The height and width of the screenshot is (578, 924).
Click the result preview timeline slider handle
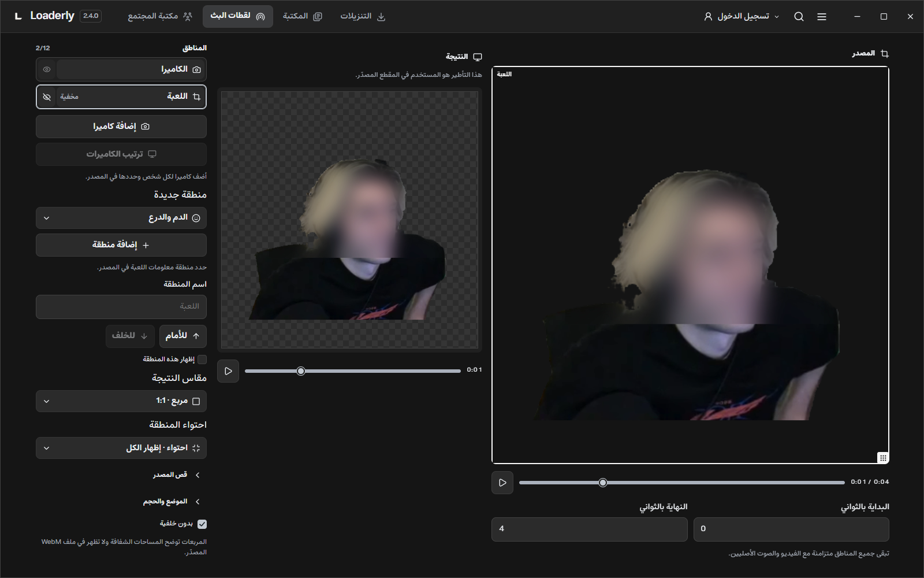tap(301, 371)
